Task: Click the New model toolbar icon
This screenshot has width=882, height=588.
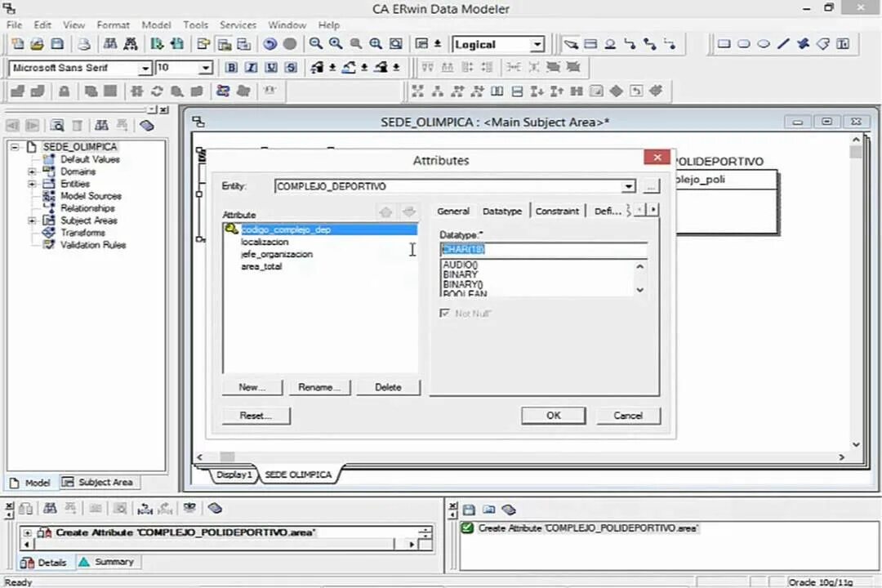Action: pyautogui.click(x=17, y=44)
